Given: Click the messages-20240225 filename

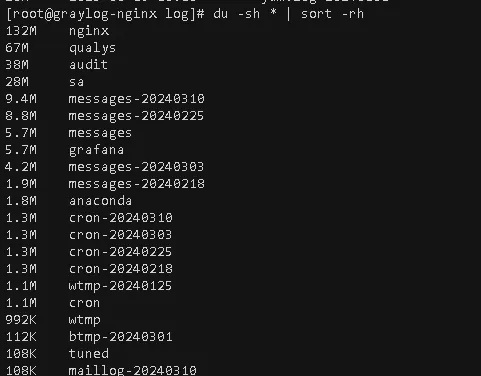Looking at the screenshot, I should click(x=136, y=116).
